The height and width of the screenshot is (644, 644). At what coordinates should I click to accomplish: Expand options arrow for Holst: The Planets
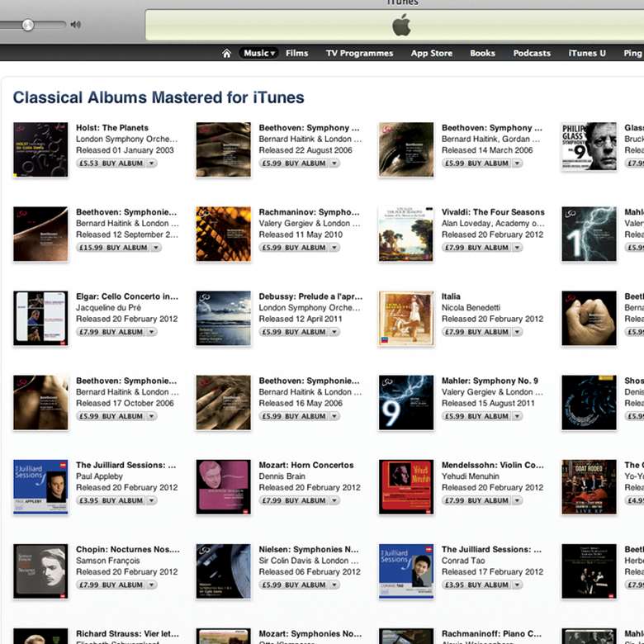coord(152,163)
